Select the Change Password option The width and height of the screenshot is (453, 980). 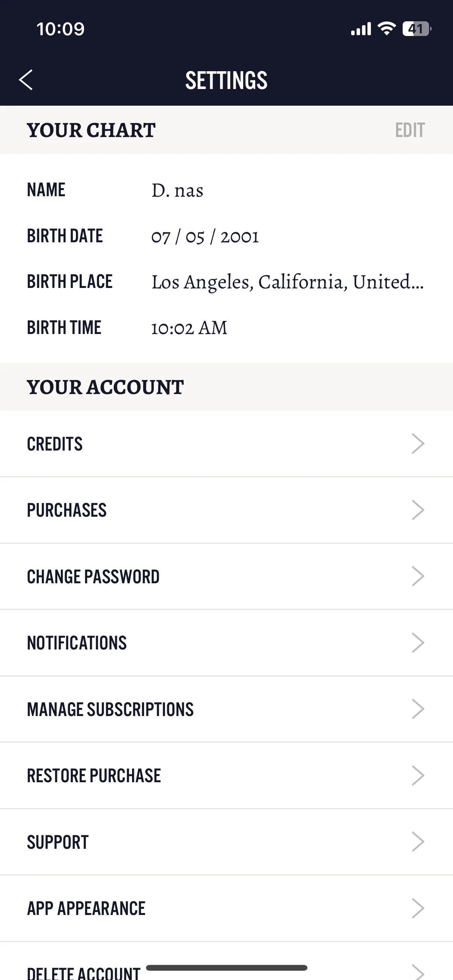[226, 576]
